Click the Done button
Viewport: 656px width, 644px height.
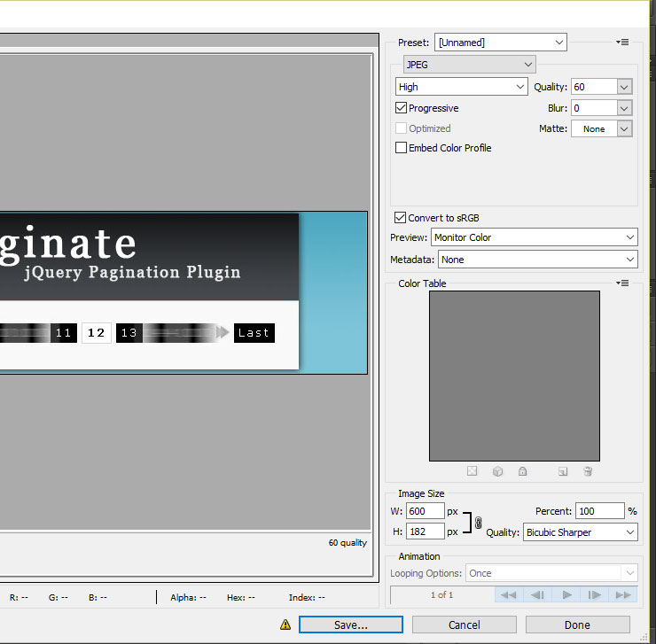(577, 625)
